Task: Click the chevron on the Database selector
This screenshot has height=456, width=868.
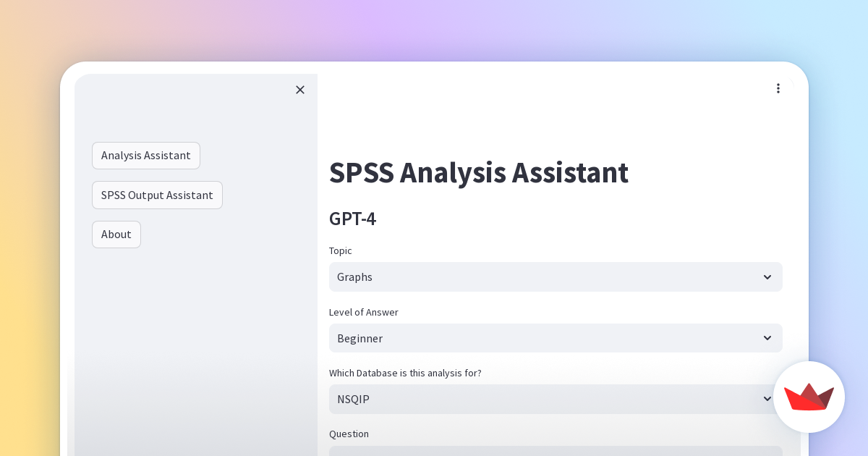Action: click(x=767, y=399)
